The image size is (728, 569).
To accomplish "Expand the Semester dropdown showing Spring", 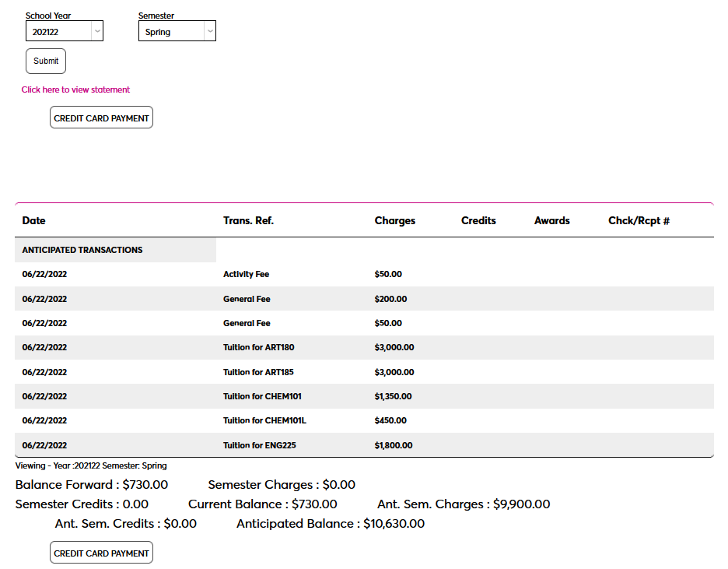I will coord(177,32).
